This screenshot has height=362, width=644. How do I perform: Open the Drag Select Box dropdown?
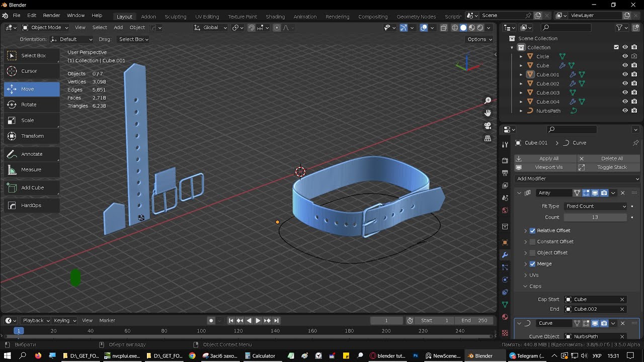coord(133,39)
